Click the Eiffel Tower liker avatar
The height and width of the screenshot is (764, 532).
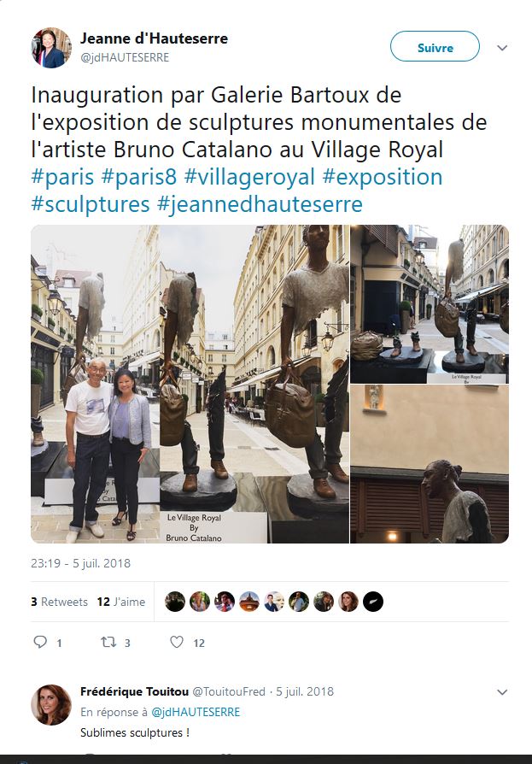click(x=249, y=602)
